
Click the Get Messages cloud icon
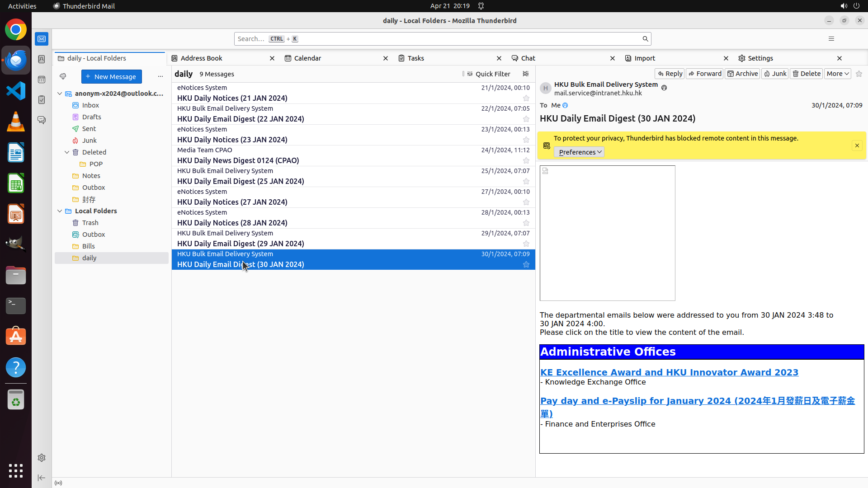click(x=63, y=76)
